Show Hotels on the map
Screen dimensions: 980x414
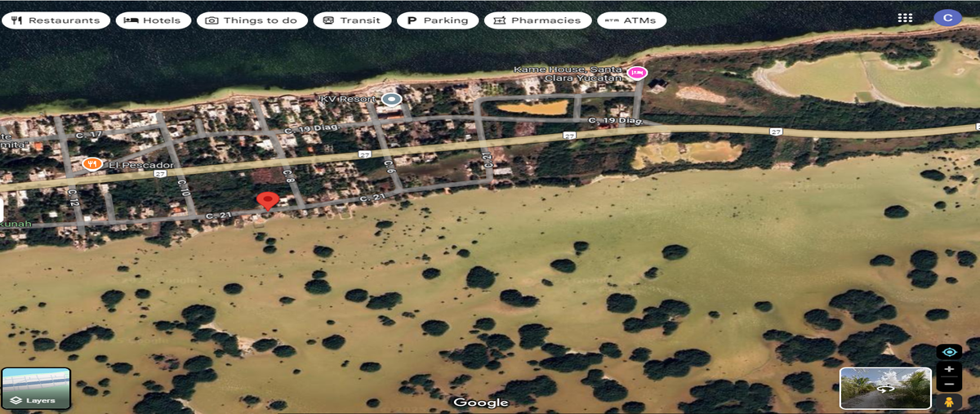point(154,20)
